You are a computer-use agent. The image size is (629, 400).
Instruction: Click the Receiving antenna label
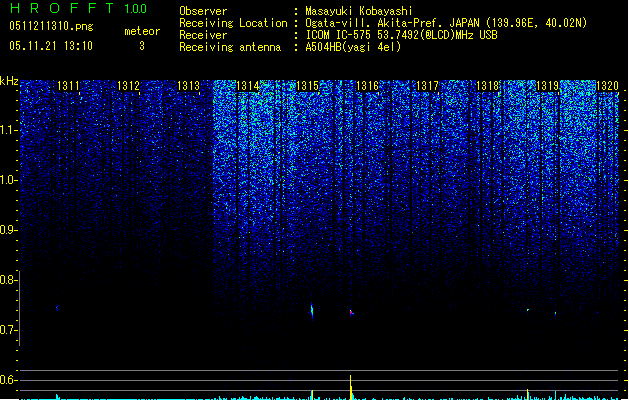tap(230, 47)
